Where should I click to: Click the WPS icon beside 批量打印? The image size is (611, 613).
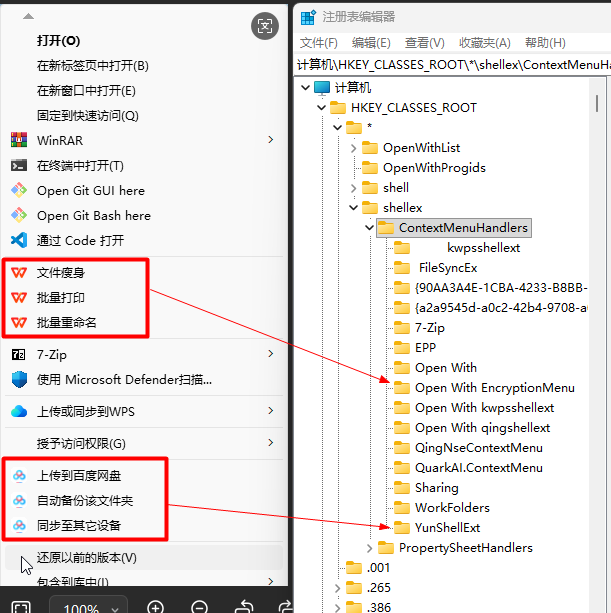(x=19, y=298)
